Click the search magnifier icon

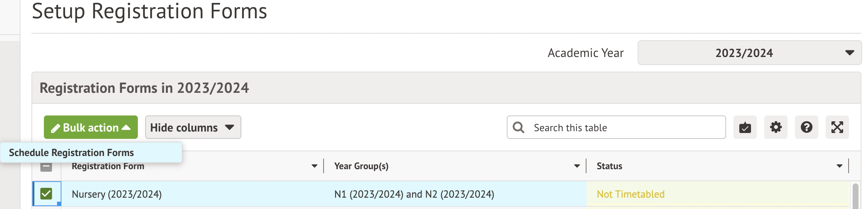(x=518, y=128)
